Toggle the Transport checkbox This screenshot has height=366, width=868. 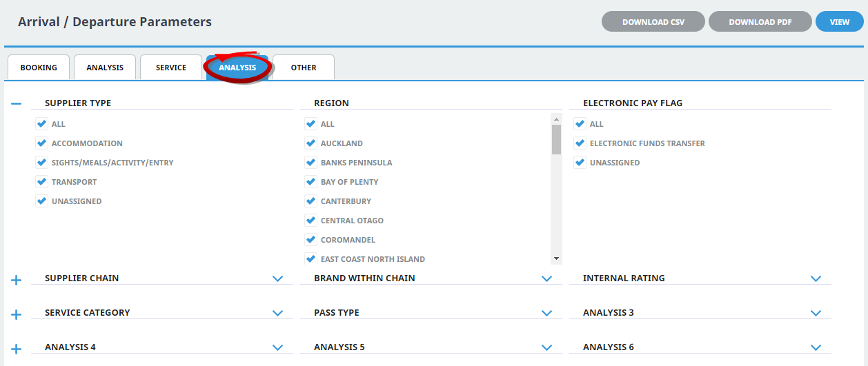pyautogui.click(x=41, y=182)
